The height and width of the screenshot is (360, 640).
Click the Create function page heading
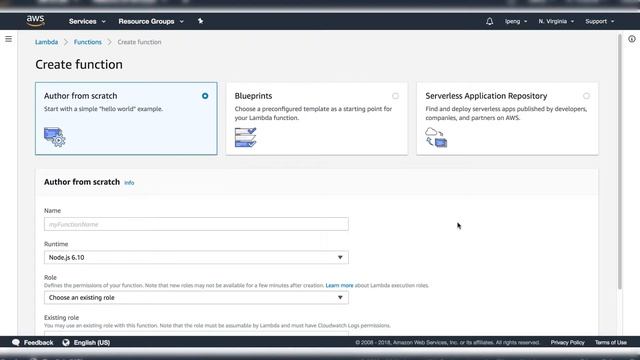point(79,64)
